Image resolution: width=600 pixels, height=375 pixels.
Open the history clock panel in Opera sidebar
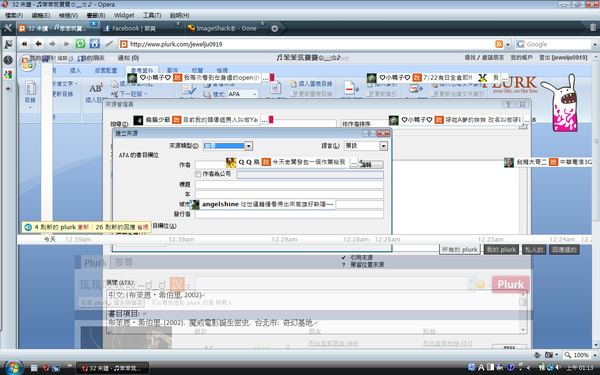(x=8, y=60)
